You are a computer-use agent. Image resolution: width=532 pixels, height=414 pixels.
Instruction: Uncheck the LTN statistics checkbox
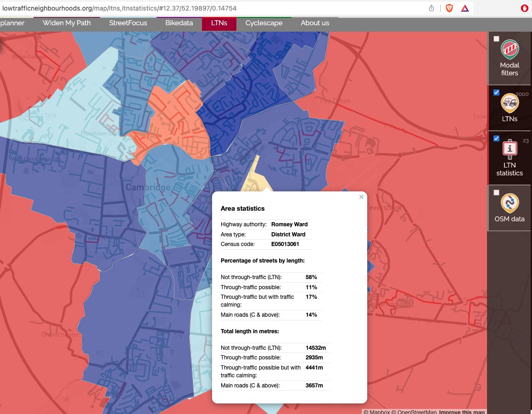click(x=496, y=138)
